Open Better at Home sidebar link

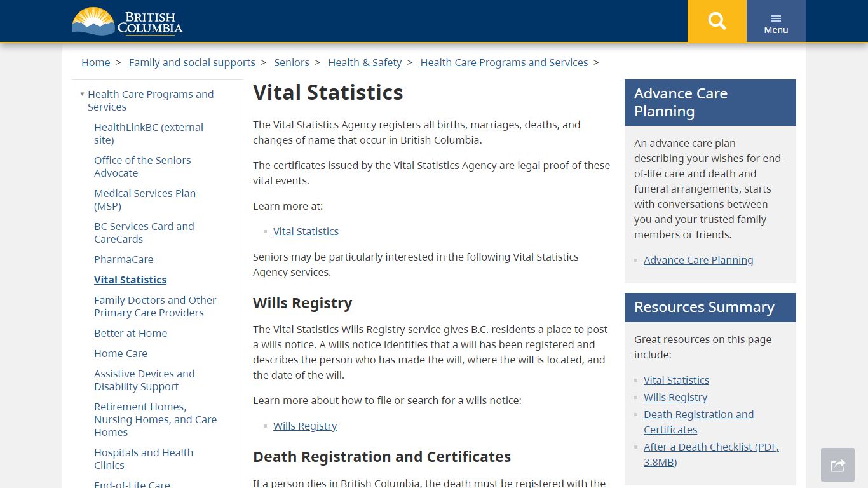(x=131, y=333)
